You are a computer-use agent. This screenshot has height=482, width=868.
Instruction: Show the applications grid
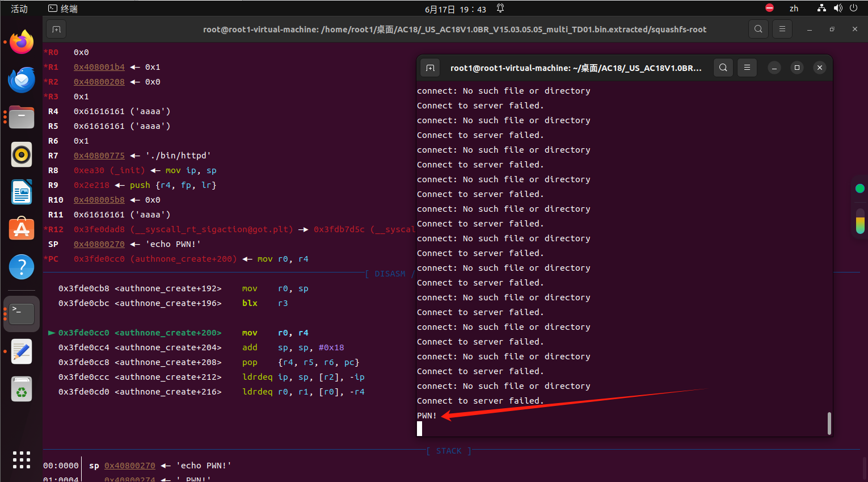point(22,460)
